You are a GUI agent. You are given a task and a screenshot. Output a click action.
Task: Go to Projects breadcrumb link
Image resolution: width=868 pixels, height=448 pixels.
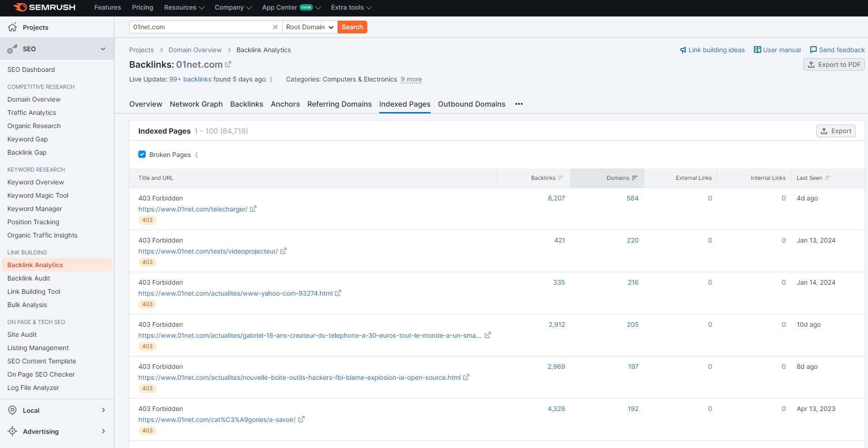[x=141, y=50]
